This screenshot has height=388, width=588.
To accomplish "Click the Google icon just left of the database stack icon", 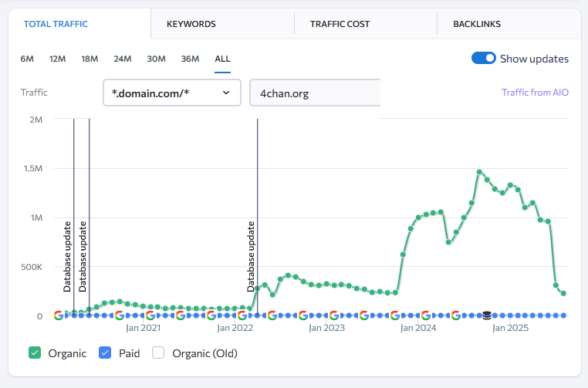I will pos(456,315).
